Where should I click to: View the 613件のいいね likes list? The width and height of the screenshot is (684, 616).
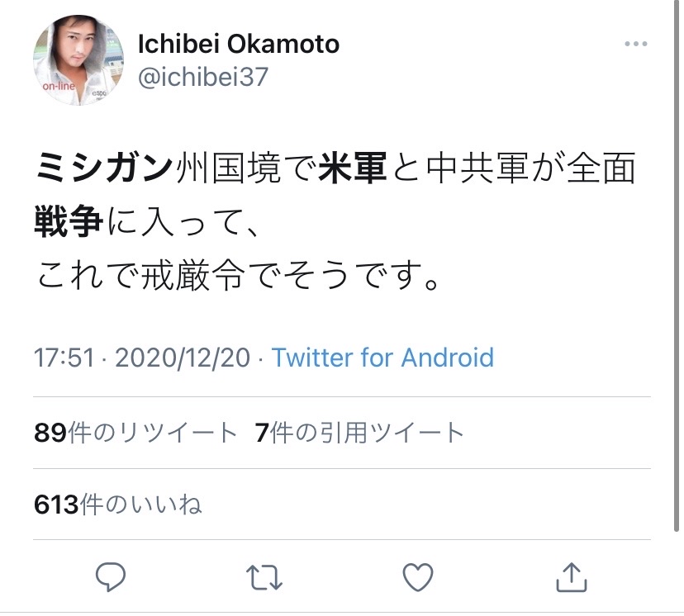pos(117,504)
